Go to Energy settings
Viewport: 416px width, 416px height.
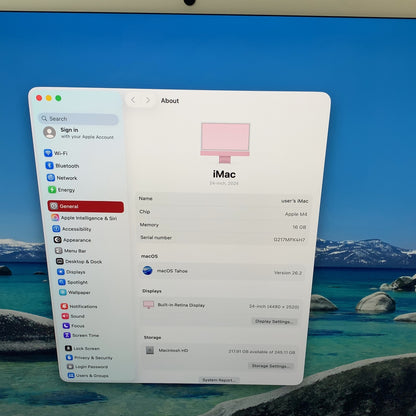click(62, 190)
